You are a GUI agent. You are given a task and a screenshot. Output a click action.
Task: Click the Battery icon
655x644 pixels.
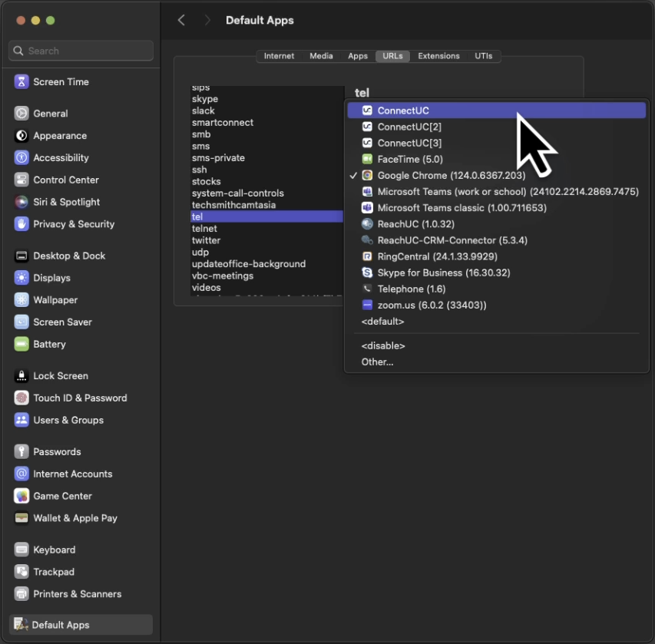point(22,344)
